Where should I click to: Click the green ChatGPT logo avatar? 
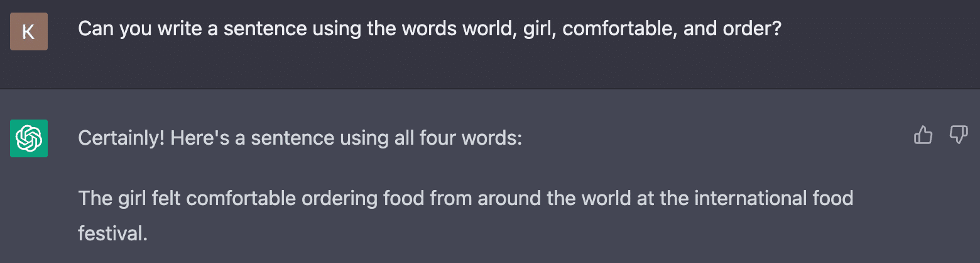29,138
